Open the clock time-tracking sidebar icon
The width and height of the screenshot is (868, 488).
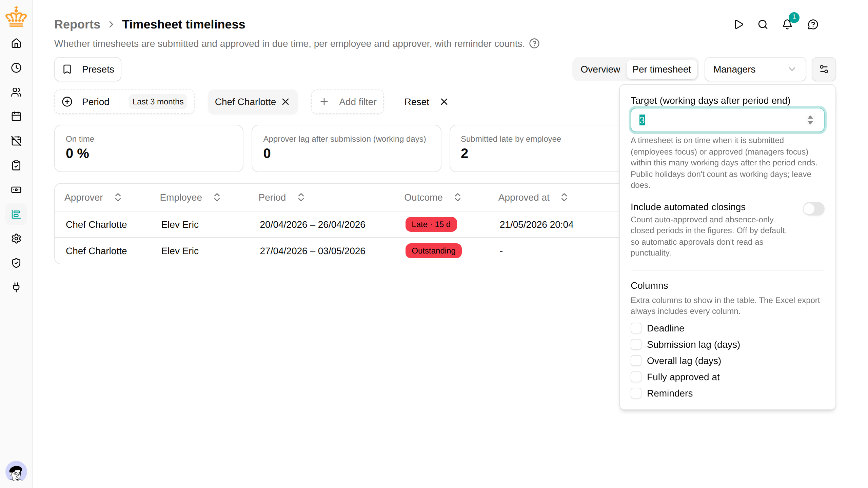(16, 68)
